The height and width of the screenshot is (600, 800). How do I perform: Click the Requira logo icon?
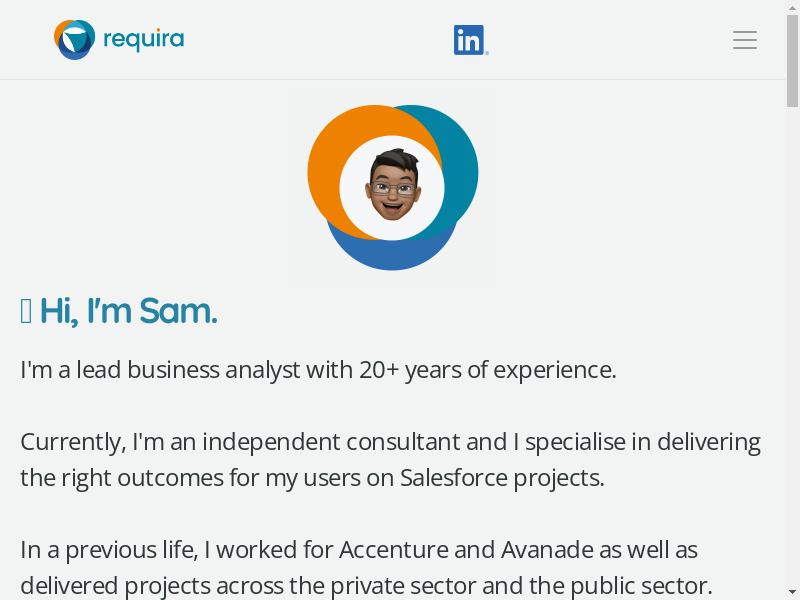pos(73,40)
